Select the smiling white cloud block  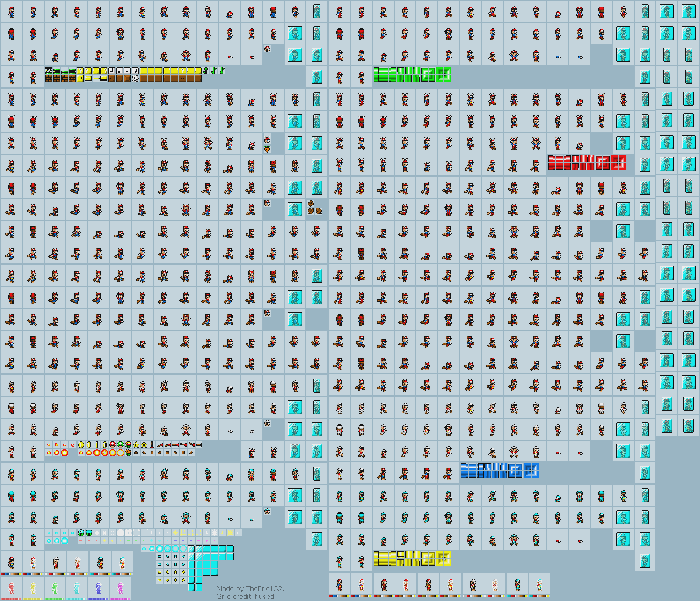pyautogui.click(x=135, y=78)
